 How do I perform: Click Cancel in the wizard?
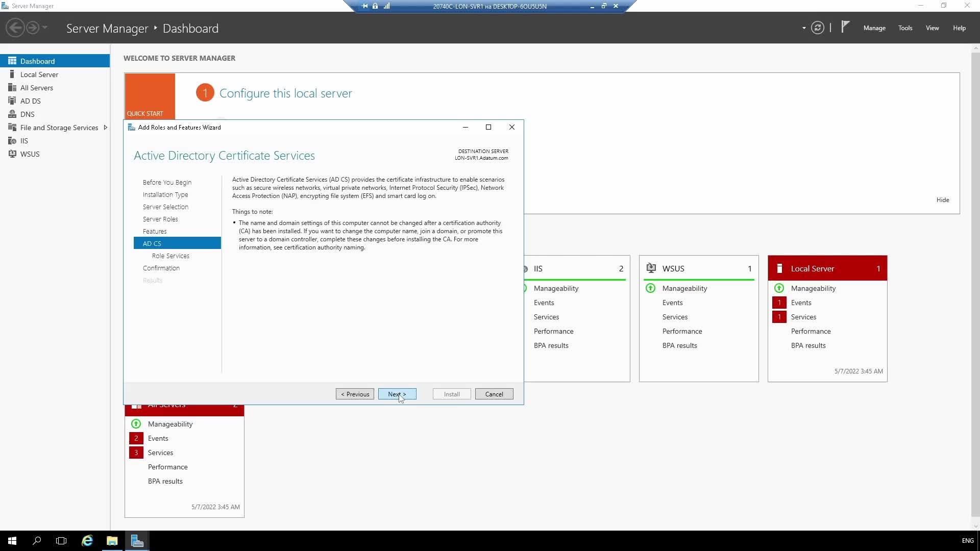(494, 394)
